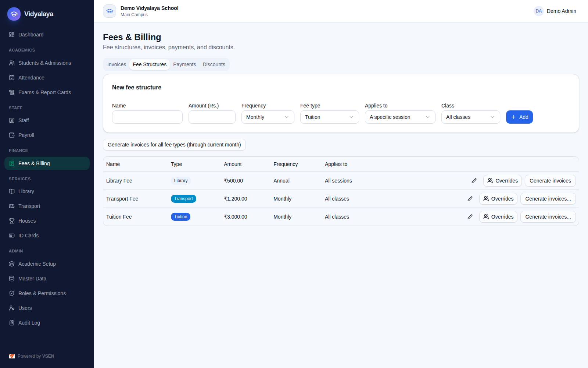Image resolution: width=588 pixels, height=368 pixels.
Task: Click the Annual frequency cell
Action: coord(282,181)
